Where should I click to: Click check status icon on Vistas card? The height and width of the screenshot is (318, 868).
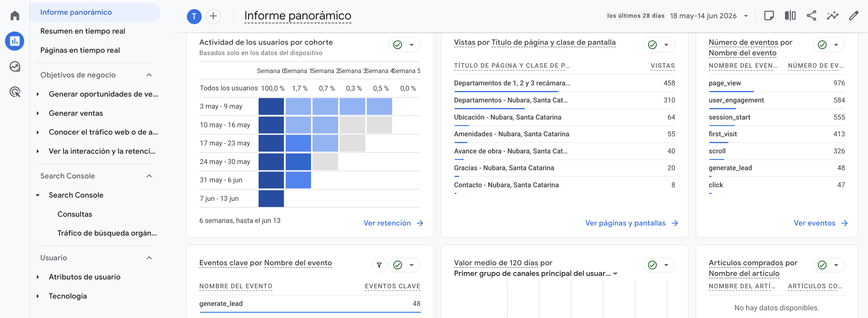pyautogui.click(x=652, y=45)
